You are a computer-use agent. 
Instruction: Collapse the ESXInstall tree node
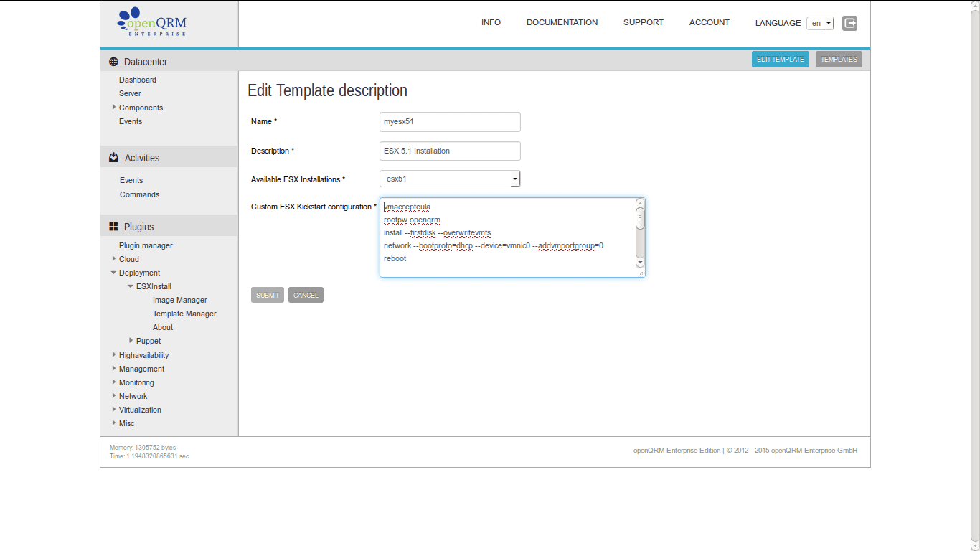[x=131, y=286]
